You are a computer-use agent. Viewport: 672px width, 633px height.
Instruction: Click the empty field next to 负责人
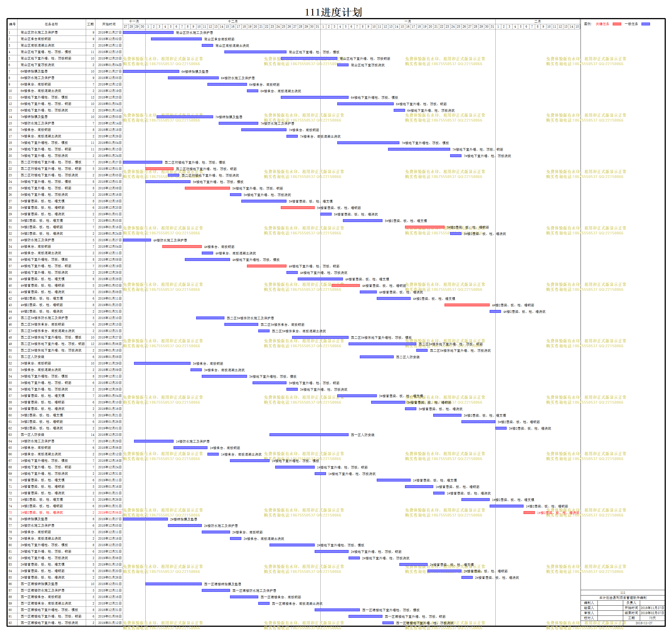coord(653,603)
